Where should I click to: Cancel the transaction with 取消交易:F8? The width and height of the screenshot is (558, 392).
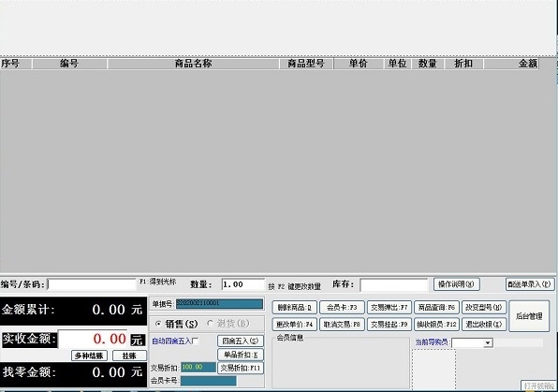[x=342, y=325]
